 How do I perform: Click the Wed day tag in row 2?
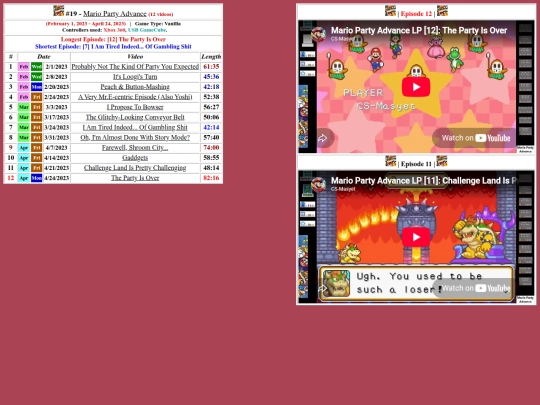(37, 76)
